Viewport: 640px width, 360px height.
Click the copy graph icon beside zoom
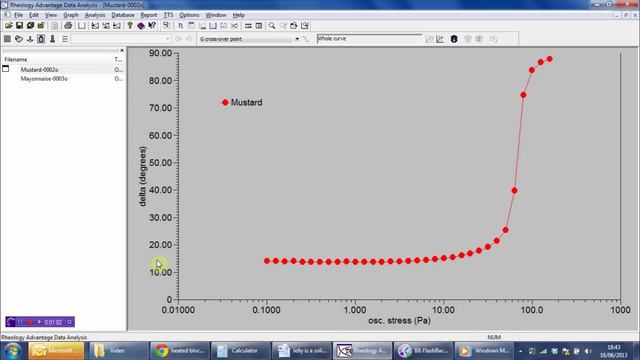click(294, 26)
